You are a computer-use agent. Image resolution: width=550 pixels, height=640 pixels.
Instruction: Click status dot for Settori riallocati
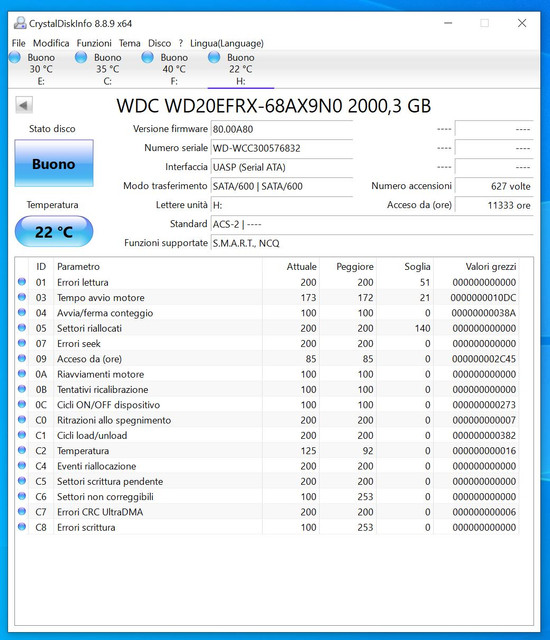pyautogui.click(x=22, y=328)
